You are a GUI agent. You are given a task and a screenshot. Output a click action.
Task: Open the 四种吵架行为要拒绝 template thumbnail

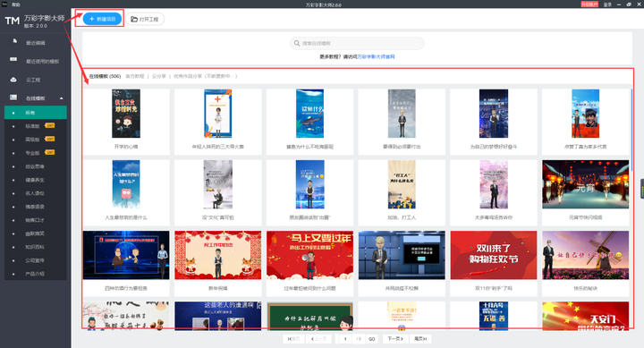point(126,255)
